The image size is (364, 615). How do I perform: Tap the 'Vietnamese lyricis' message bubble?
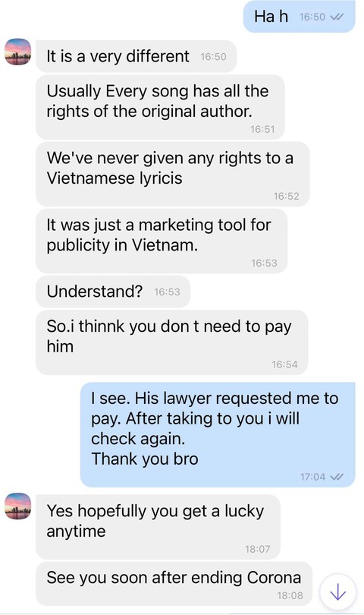pos(172,174)
